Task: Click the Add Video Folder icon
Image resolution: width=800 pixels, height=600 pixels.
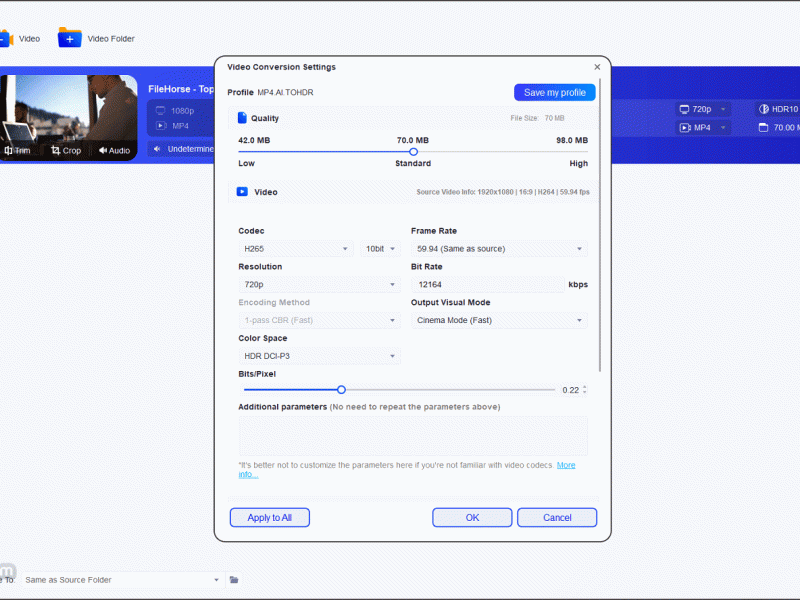Action: click(x=69, y=37)
